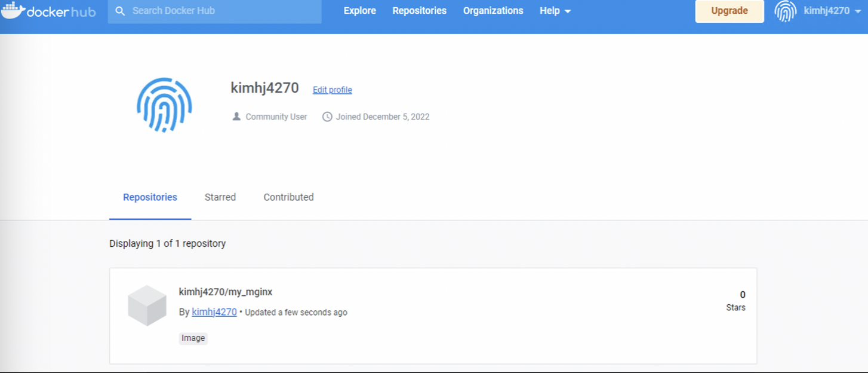The height and width of the screenshot is (373, 868).
Task: Click the Community User label
Action: tap(276, 117)
